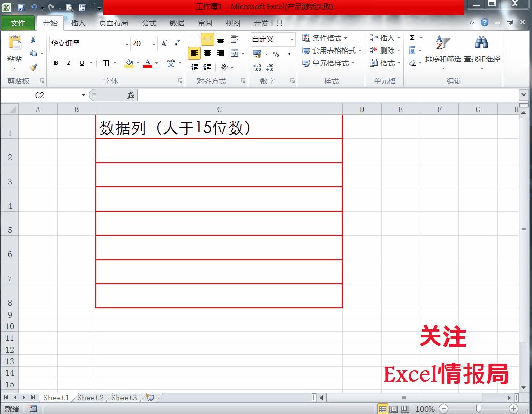Toggle middle vertical alignment
Viewport: 532px width, 414px height.
pos(207,39)
